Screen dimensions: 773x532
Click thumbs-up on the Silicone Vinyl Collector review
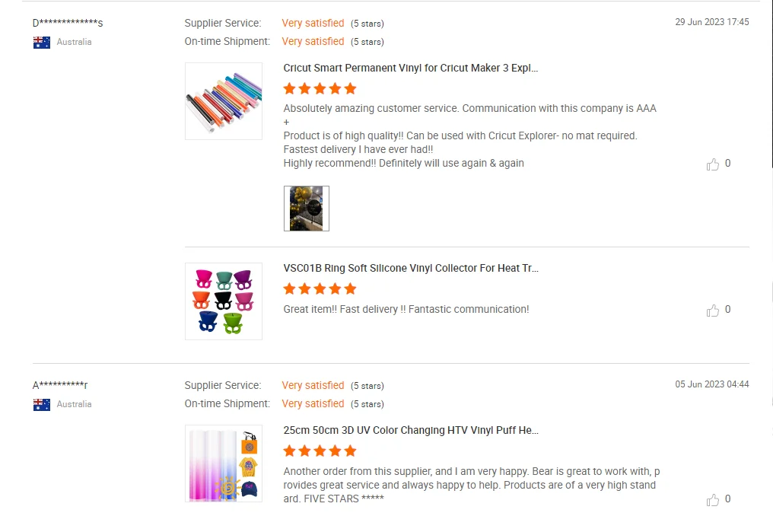pos(713,311)
